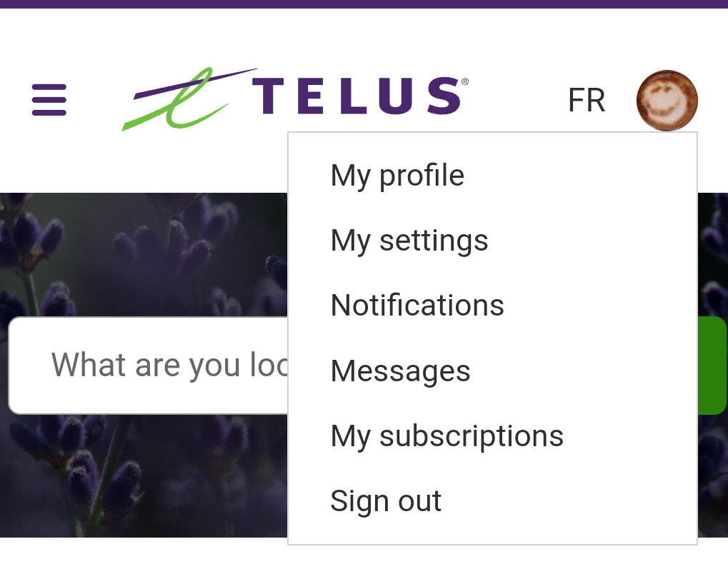Open Messages from account menu
Viewport: 728px width, 584px height.
[x=400, y=371]
